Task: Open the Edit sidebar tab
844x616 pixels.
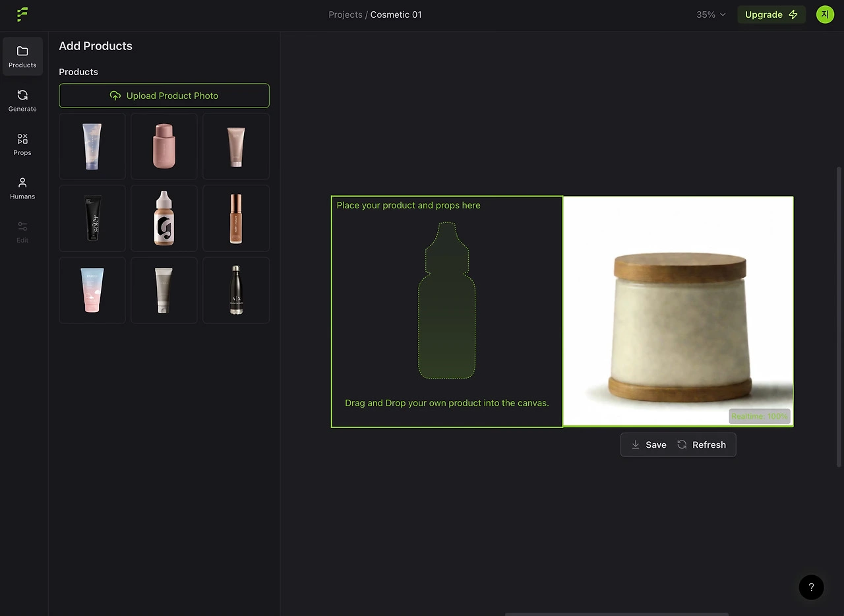Action: click(22, 232)
